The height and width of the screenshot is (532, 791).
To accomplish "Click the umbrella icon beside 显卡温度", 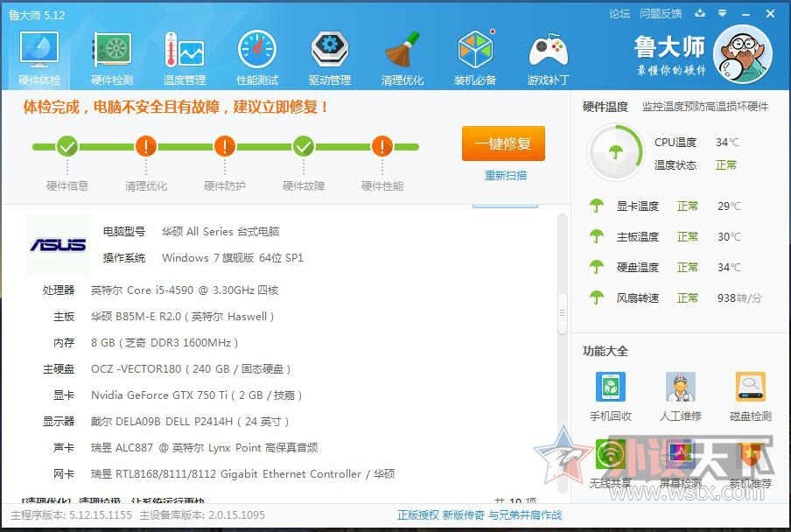I will click(597, 206).
